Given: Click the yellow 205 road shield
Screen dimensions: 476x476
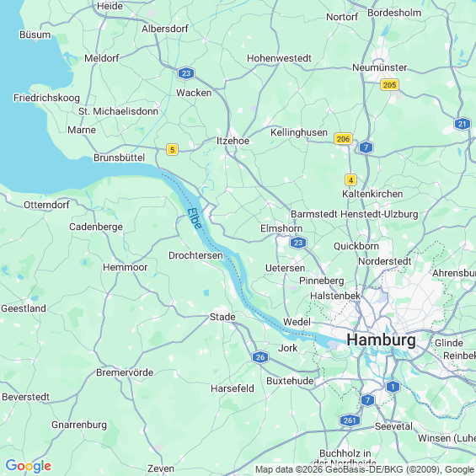Looking at the screenshot, I should [x=389, y=85].
